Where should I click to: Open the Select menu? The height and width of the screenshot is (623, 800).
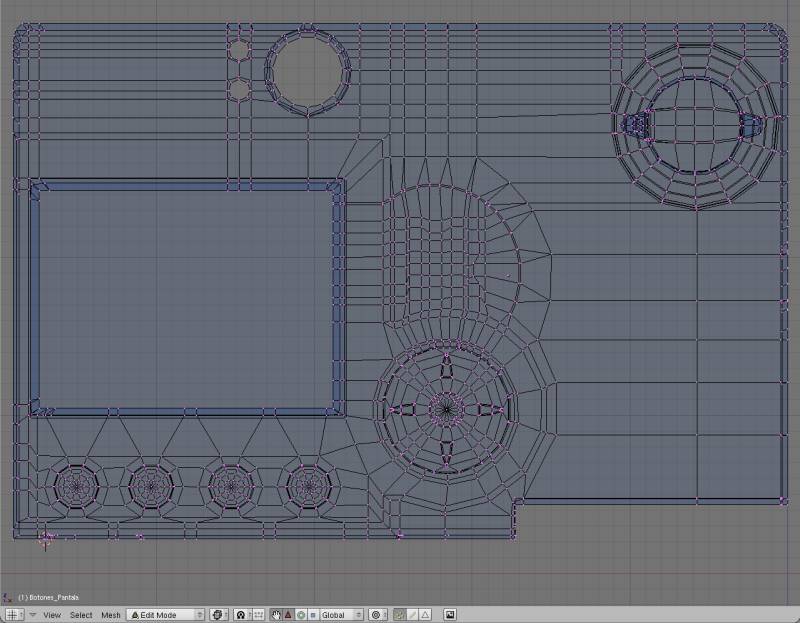81,615
